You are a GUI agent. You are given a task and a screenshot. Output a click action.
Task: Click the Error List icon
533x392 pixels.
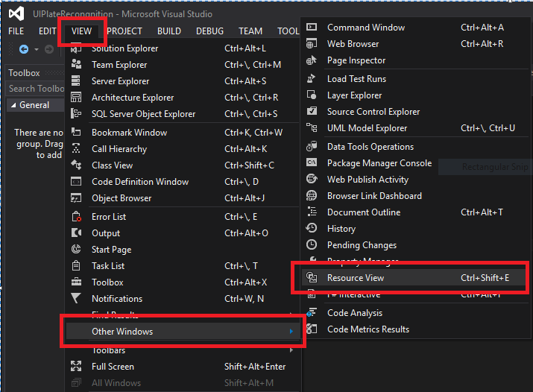click(77, 216)
